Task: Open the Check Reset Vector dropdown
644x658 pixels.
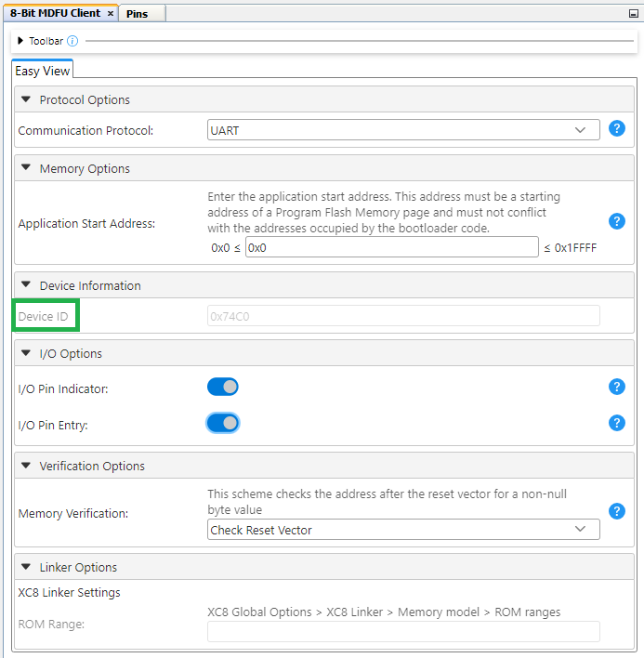Action: 403,530
